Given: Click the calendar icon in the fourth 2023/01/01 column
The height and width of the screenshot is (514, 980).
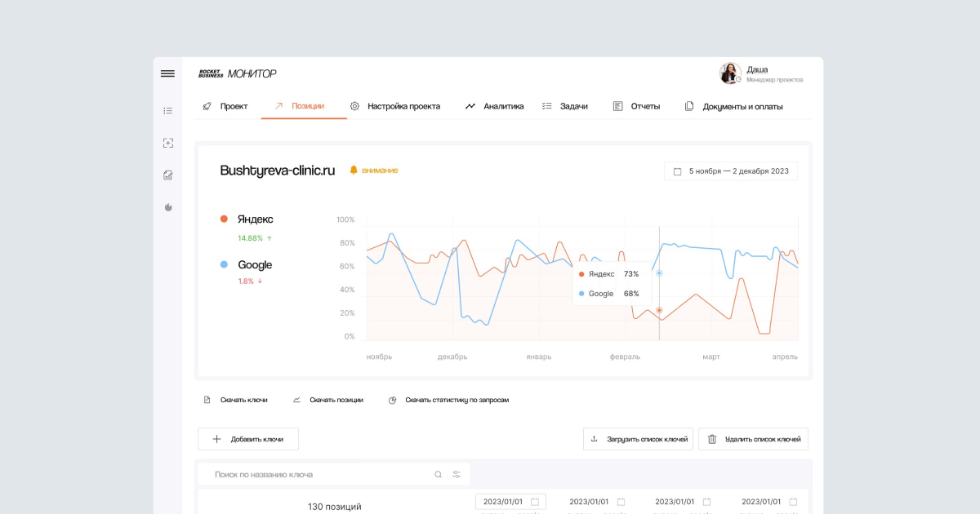Looking at the screenshot, I should 793,502.
